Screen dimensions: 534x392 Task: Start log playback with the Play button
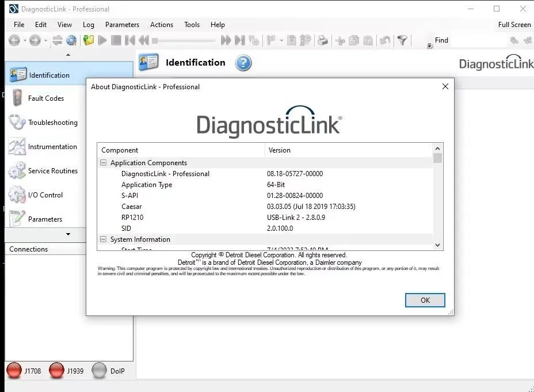coord(102,40)
